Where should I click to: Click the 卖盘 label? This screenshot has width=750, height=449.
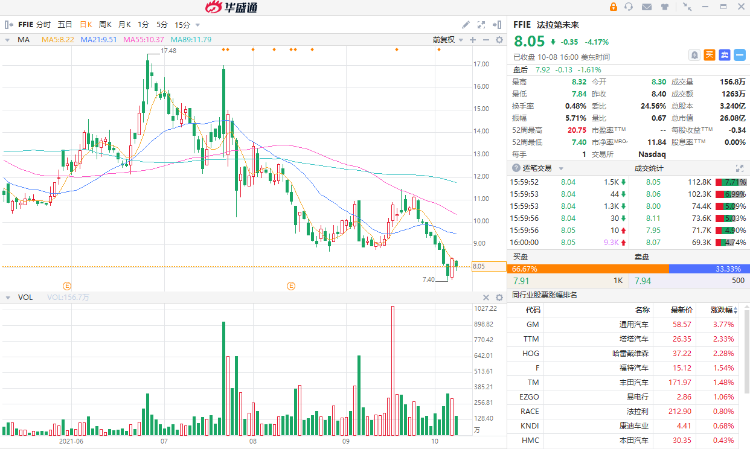[642, 257]
